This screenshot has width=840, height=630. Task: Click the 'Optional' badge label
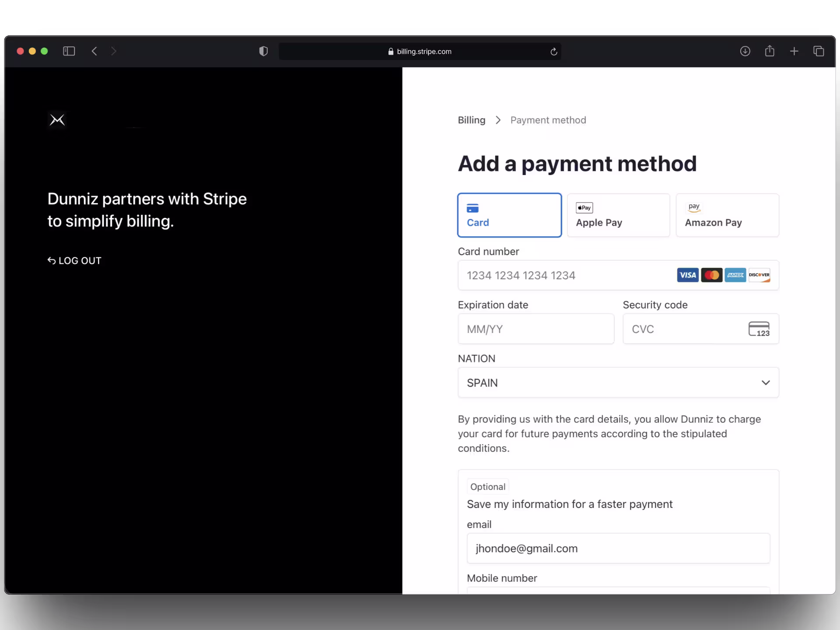(488, 487)
